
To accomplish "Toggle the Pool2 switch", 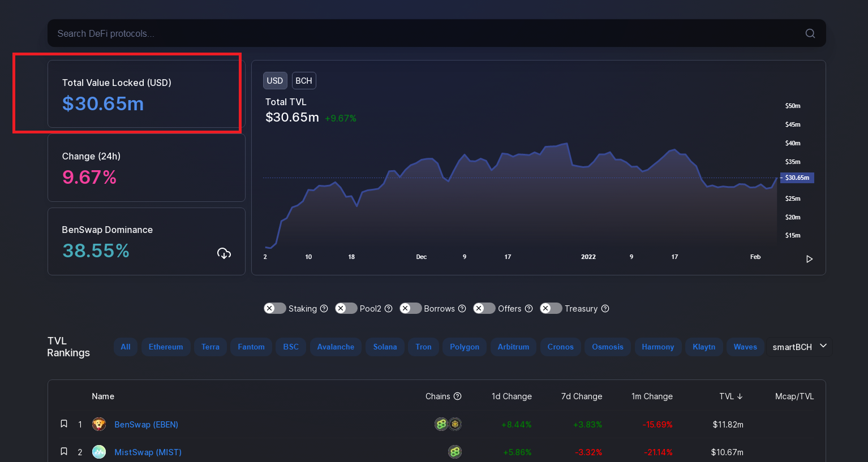I will [346, 308].
